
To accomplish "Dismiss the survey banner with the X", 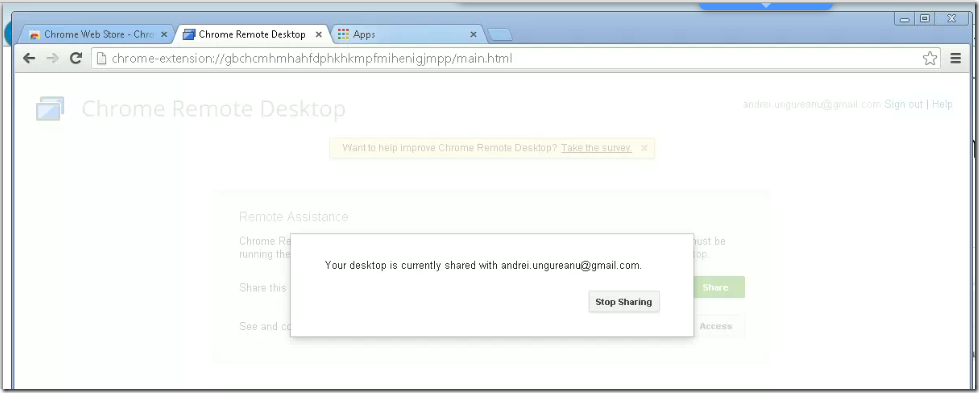I will [644, 148].
